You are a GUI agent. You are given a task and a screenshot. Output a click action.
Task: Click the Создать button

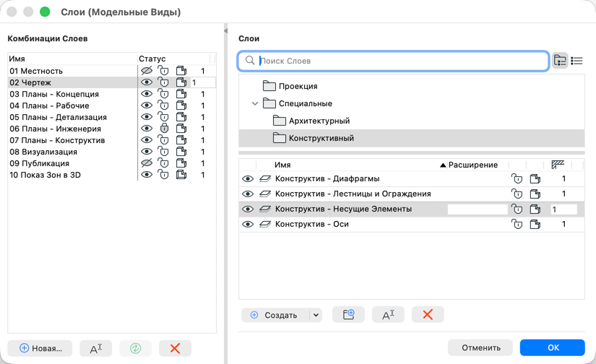click(x=275, y=315)
